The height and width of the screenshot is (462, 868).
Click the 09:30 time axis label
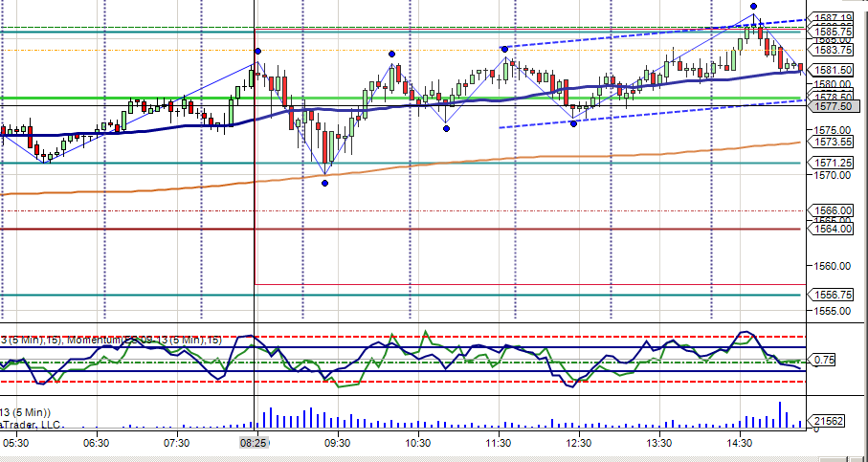point(338,443)
